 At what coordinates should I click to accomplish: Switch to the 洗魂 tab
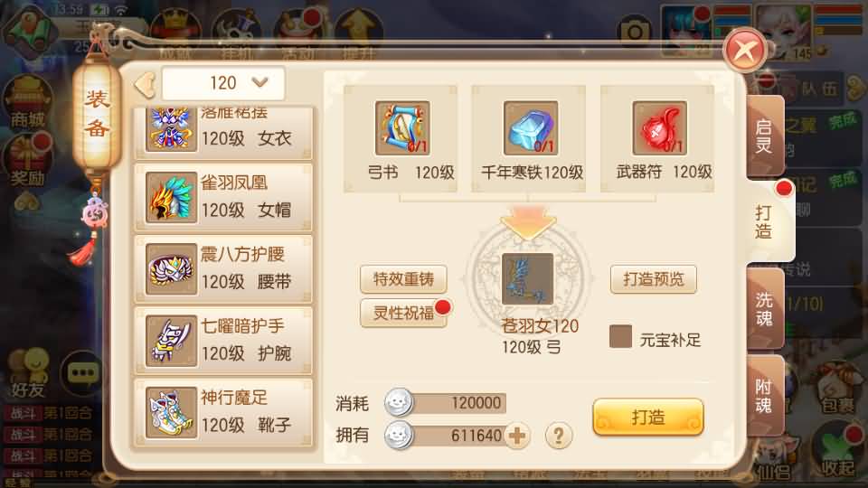click(x=765, y=308)
